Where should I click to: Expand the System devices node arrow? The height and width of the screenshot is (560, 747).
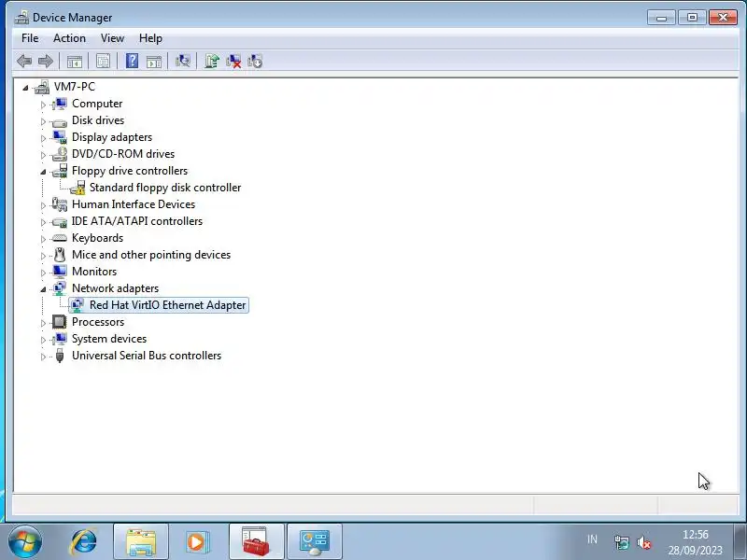tap(43, 340)
